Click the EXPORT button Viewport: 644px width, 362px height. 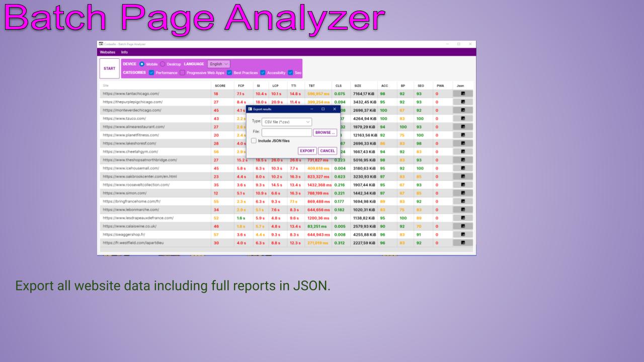[x=307, y=151]
